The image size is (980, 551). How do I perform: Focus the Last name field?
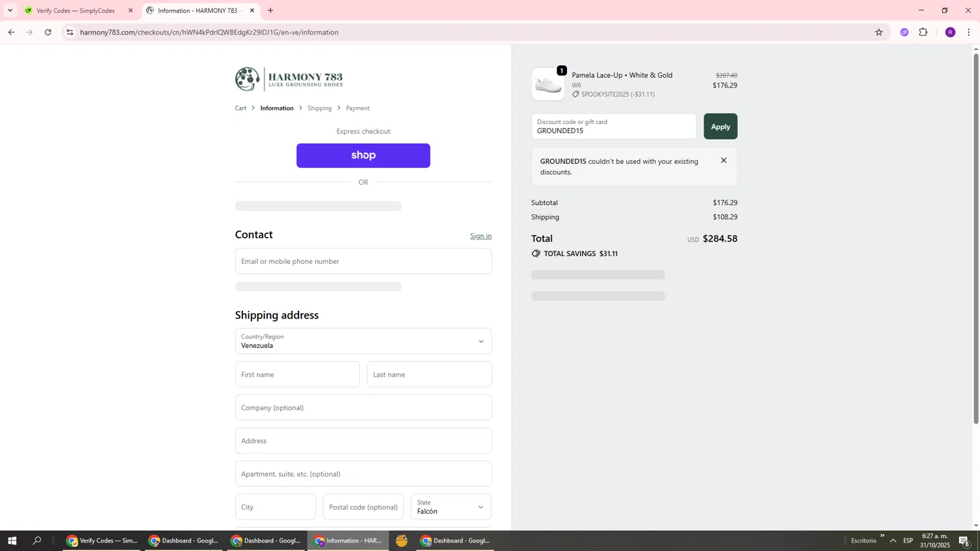(429, 375)
